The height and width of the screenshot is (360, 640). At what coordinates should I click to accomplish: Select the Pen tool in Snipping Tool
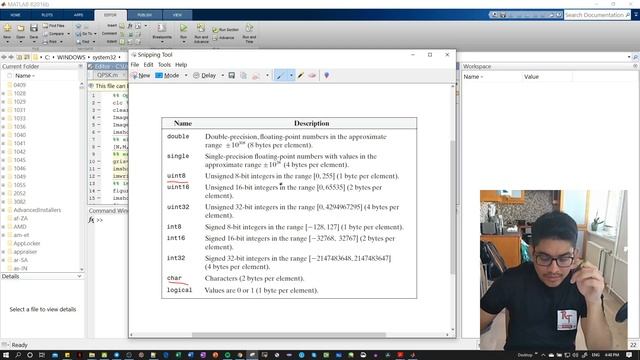click(x=280, y=76)
